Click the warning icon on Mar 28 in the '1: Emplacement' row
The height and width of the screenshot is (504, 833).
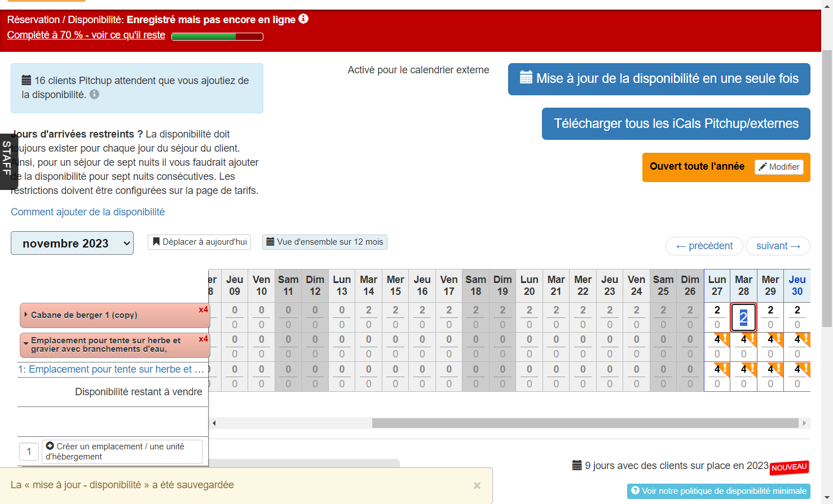[750, 369]
